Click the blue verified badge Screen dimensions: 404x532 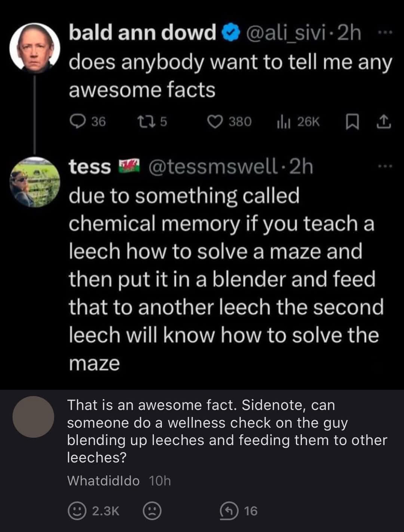(231, 34)
